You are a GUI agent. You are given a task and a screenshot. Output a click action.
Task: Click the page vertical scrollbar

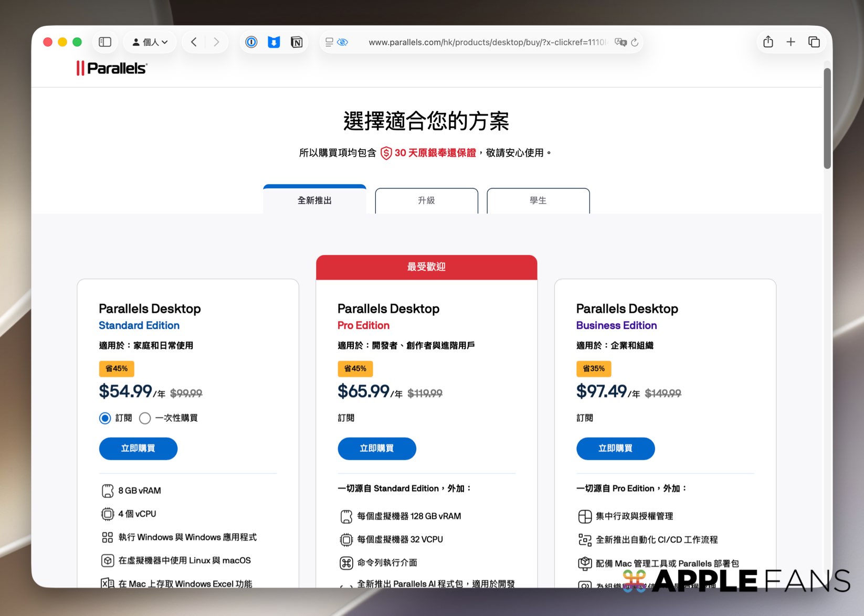click(x=827, y=118)
